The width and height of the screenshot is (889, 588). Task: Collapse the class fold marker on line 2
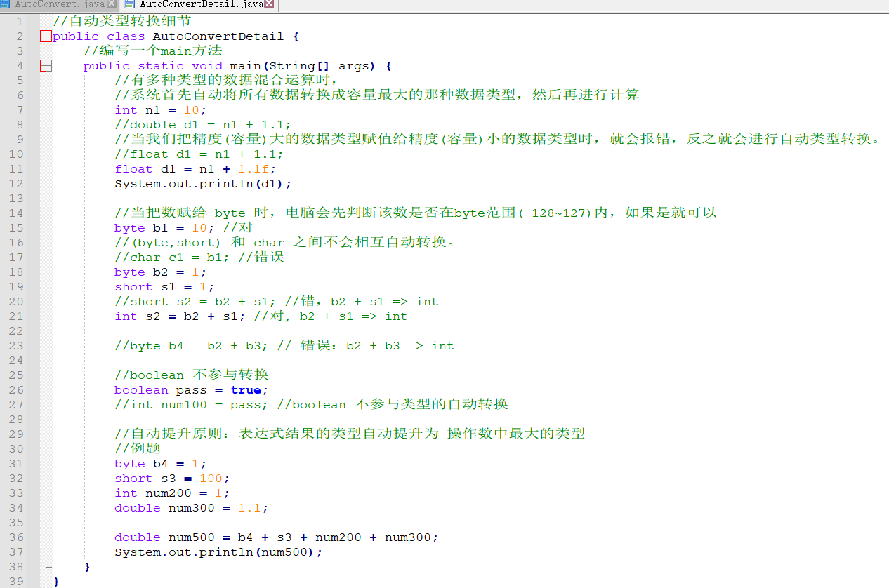46,36
